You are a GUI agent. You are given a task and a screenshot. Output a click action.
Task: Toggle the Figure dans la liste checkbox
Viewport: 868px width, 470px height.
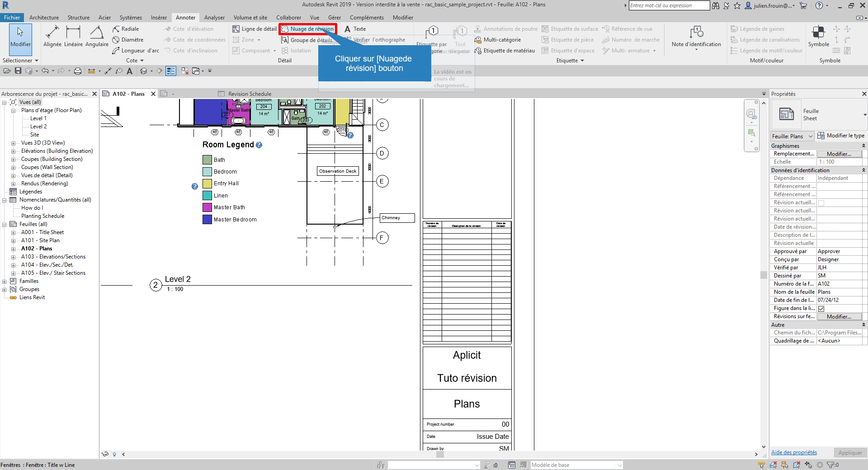(x=821, y=309)
